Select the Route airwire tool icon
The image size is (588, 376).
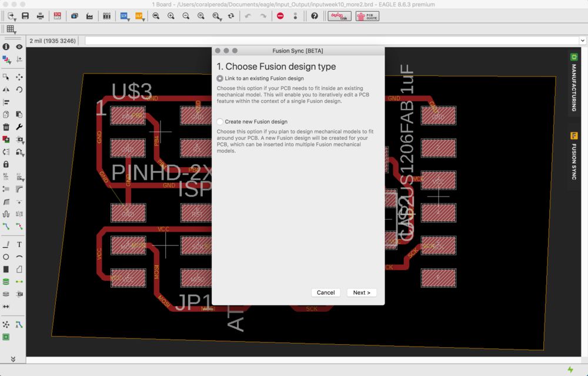click(x=6, y=227)
